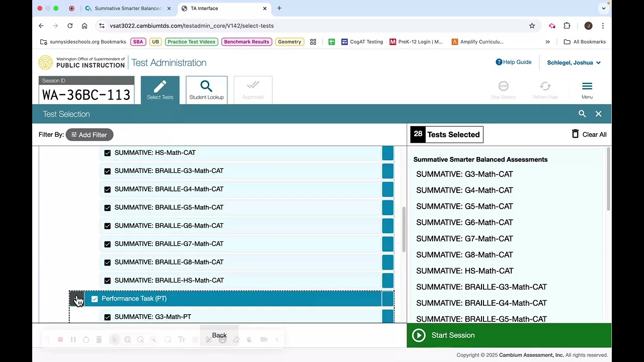Open the Amplify Curriculum bookmark
The height and width of the screenshot is (362, 644).
[x=477, y=42]
